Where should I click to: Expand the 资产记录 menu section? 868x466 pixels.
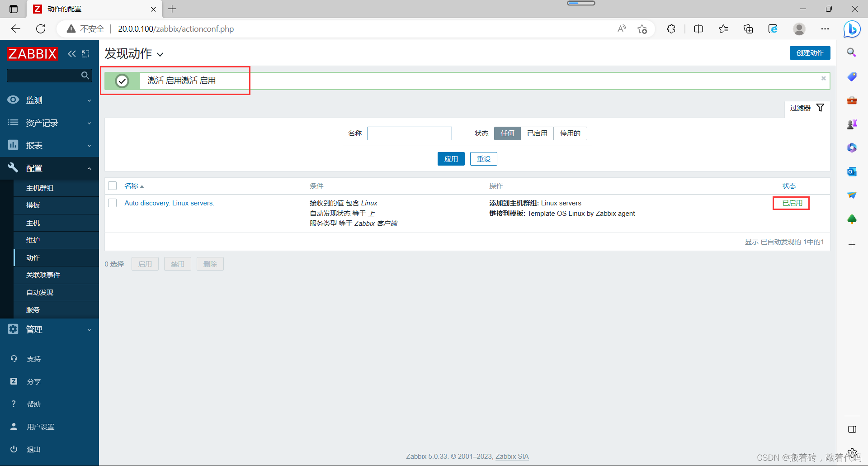[x=49, y=123]
